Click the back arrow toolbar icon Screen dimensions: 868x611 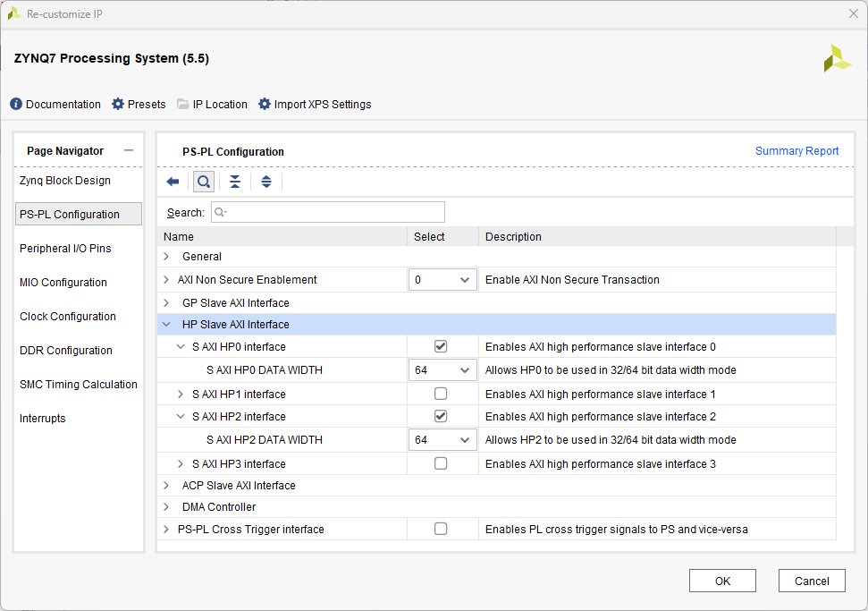[x=173, y=182]
